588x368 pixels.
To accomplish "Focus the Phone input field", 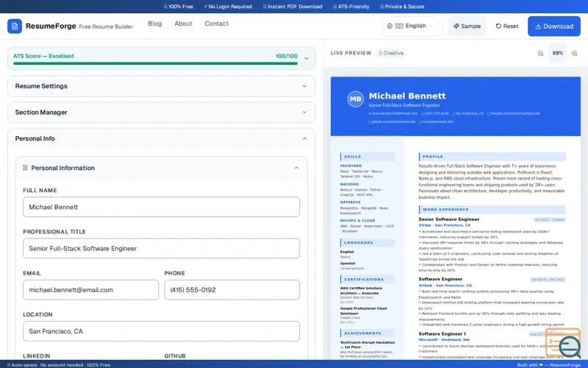I will click(232, 289).
